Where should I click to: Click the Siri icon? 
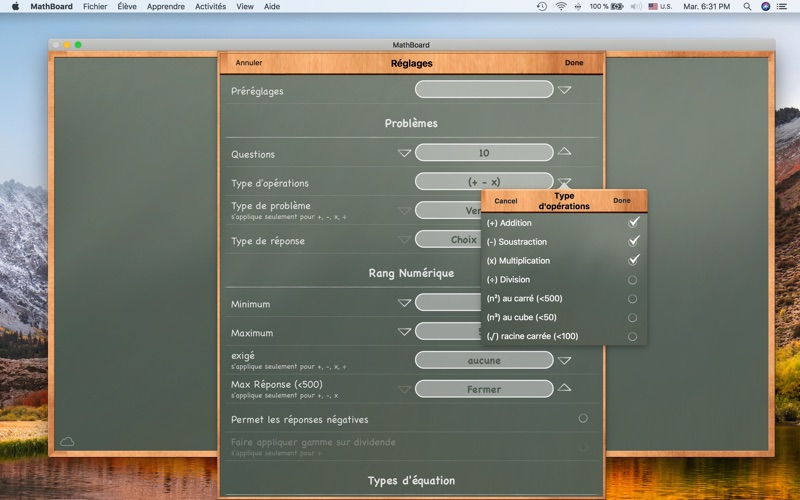765,7
